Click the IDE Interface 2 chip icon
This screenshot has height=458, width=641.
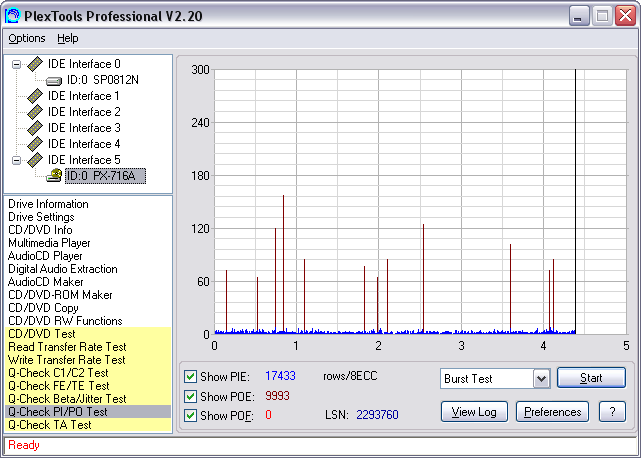(x=35, y=112)
